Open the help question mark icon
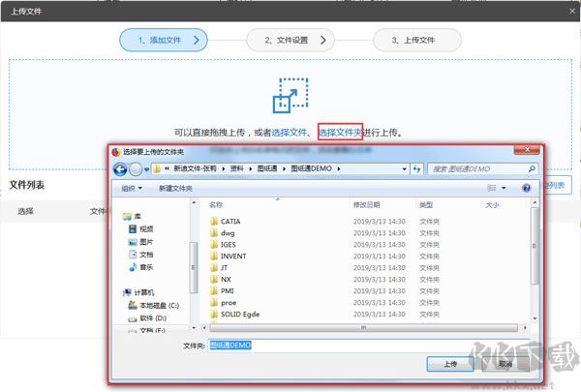Viewport: 581px width, 392px height. 526,188
